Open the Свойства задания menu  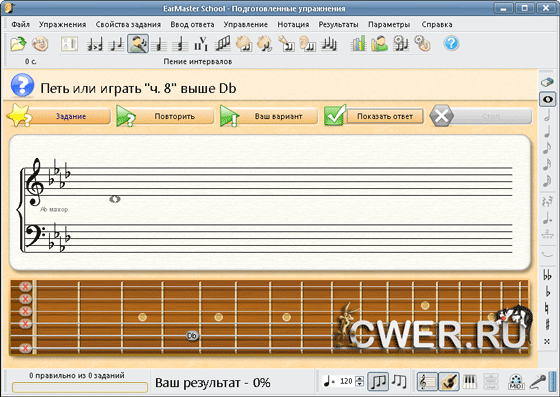128,24
